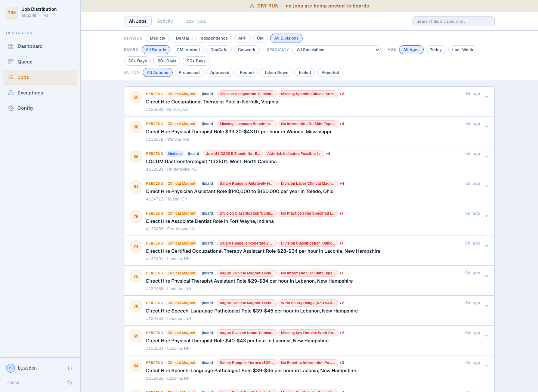Expand the Lebanon Physical Therapist Assistant row
This screenshot has height=392, width=538.
click(486, 276)
